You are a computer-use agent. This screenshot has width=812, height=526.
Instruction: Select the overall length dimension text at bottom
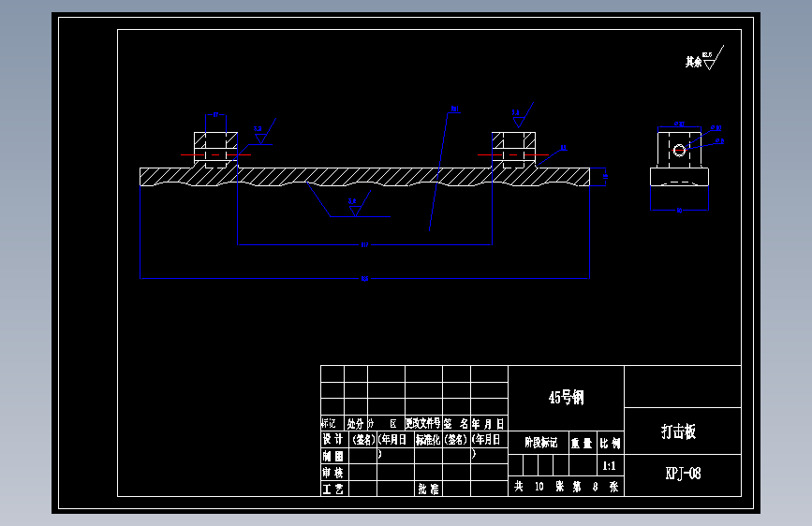coord(364,279)
